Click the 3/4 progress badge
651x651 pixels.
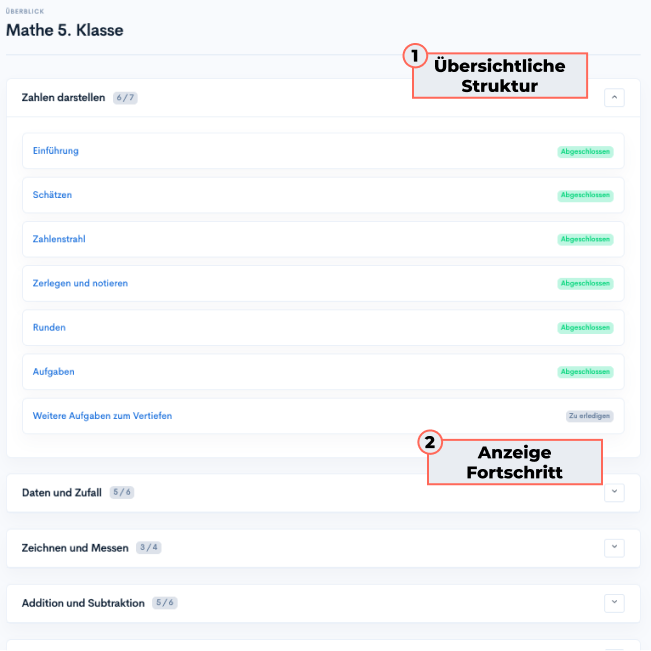148,548
